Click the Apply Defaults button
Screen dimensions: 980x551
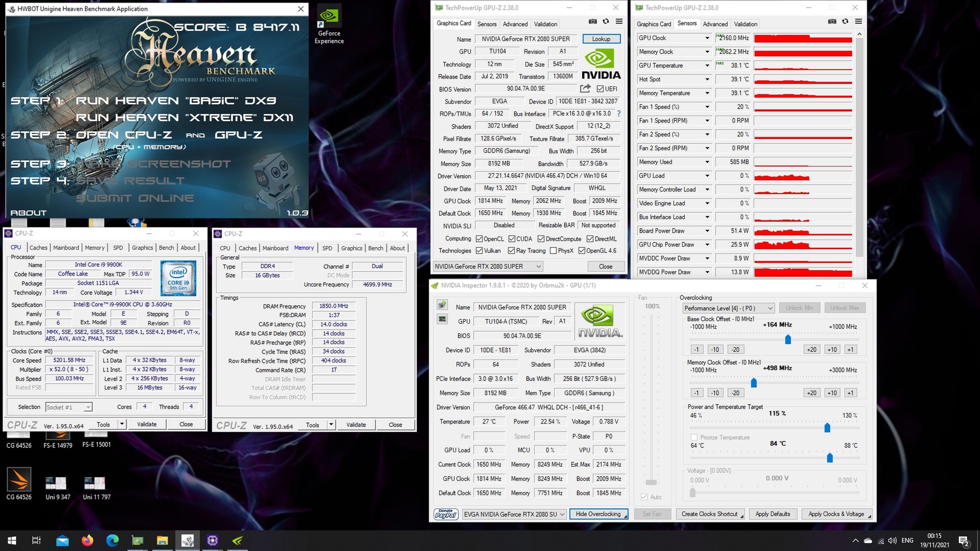coord(772,514)
